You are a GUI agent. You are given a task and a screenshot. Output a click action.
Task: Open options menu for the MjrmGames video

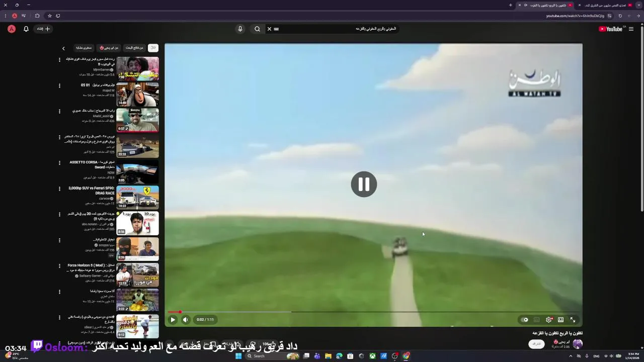(x=59, y=60)
